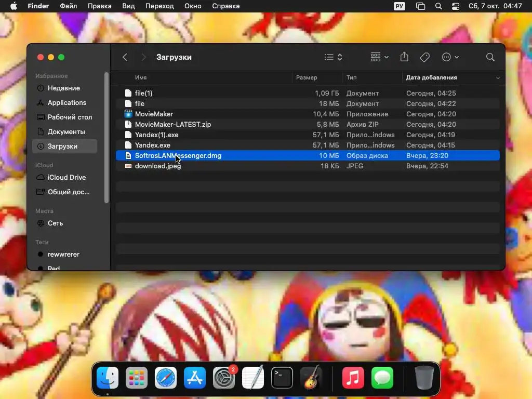Open the Вид menu

[128, 6]
